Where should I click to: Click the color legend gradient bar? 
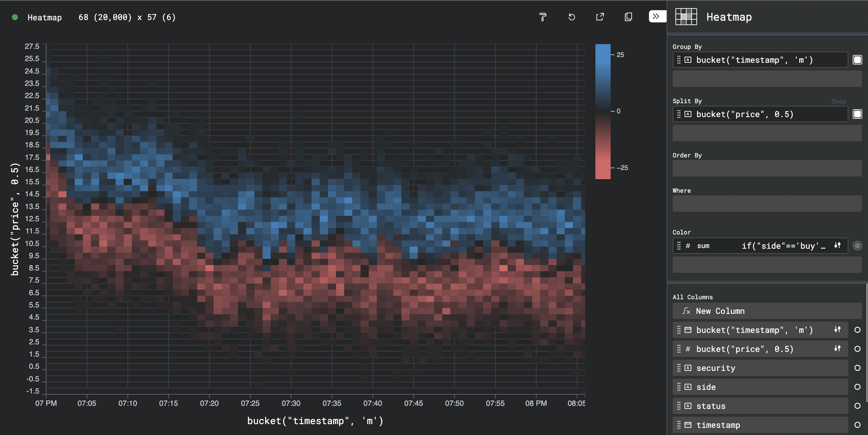603,111
